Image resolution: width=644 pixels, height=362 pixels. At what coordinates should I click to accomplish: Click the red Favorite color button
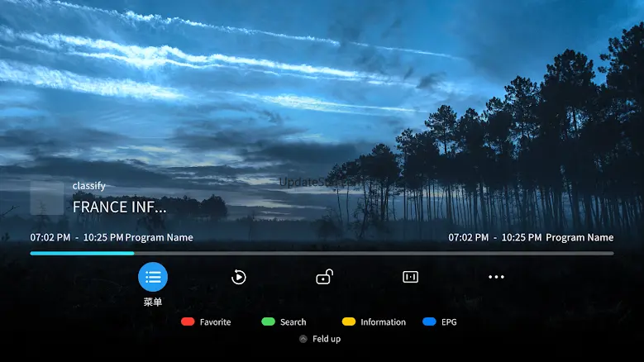point(188,322)
